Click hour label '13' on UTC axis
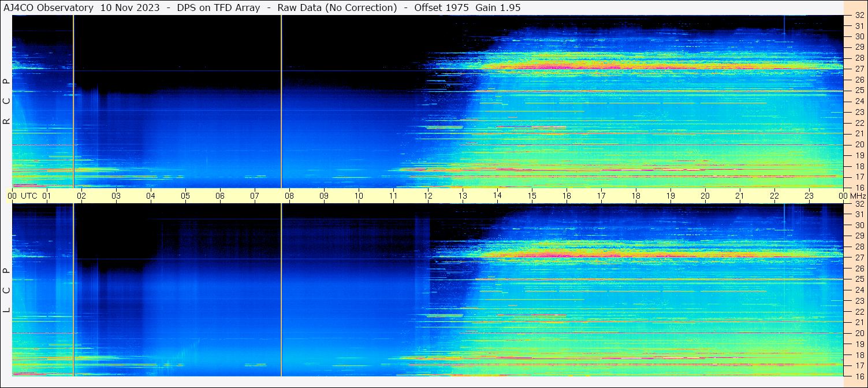868x388 pixels. 463,196
